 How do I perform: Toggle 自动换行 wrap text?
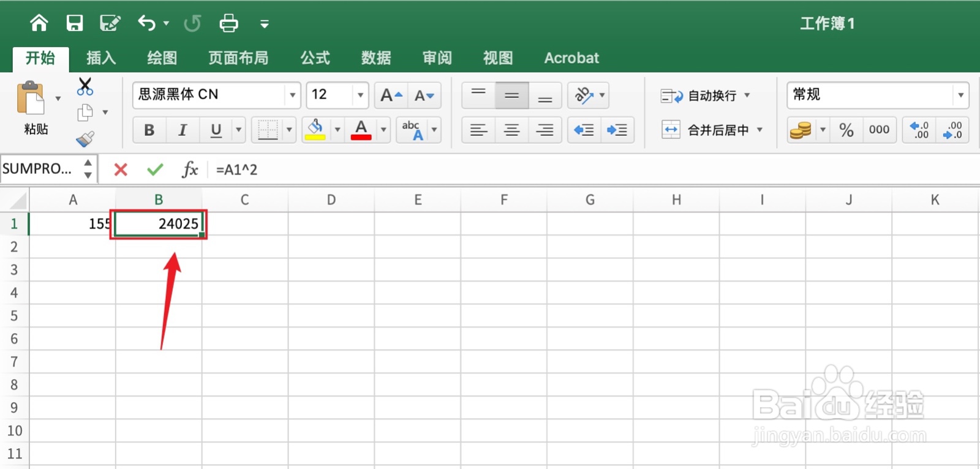[x=699, y=96]
